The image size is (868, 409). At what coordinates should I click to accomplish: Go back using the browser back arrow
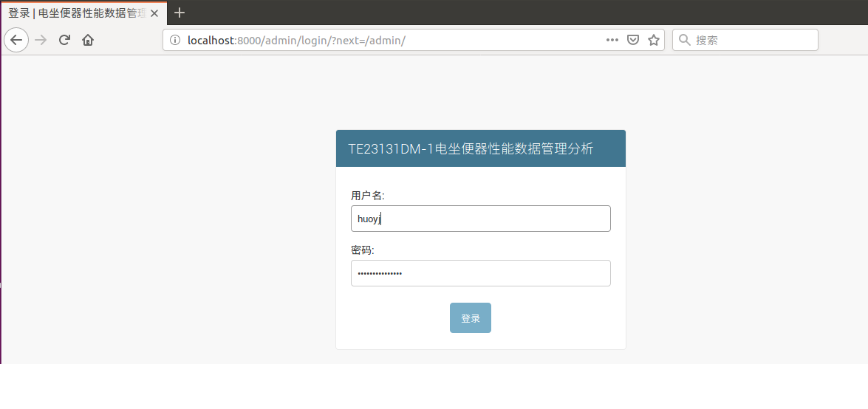[x=16, y=40]
